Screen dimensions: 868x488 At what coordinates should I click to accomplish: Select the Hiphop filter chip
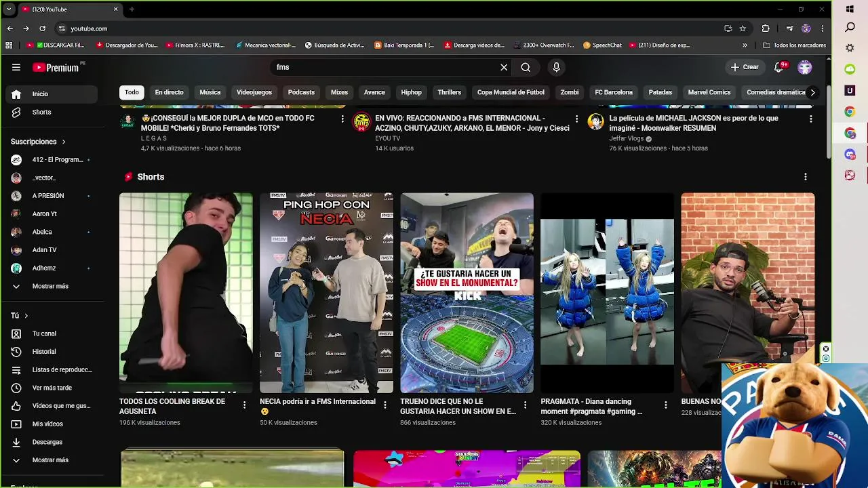(411, 92)
